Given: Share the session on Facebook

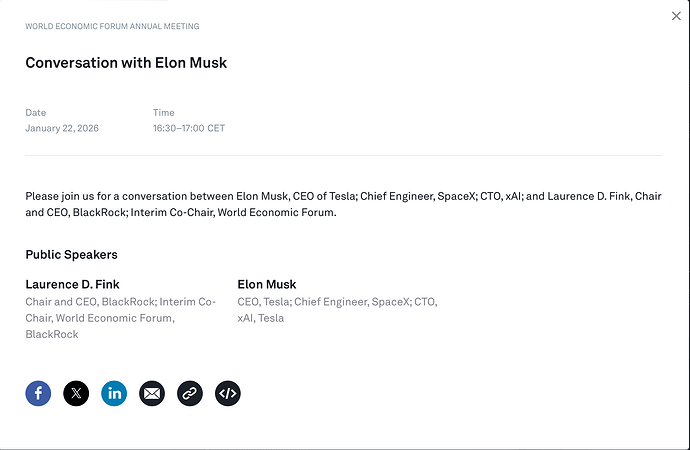Looking at the screenshot, I should [x=38, y=393].
